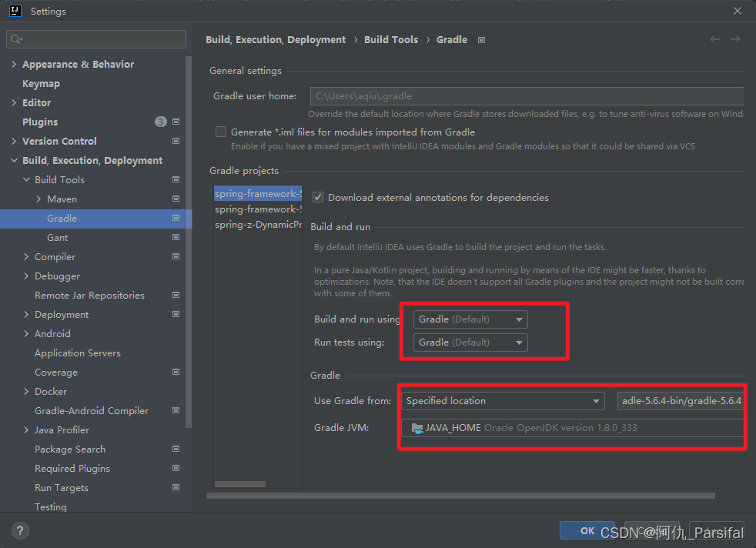The width and height of the screenshot is (756, 548).
Task: Expand the Docker node
Action: (x=26, y=391)
